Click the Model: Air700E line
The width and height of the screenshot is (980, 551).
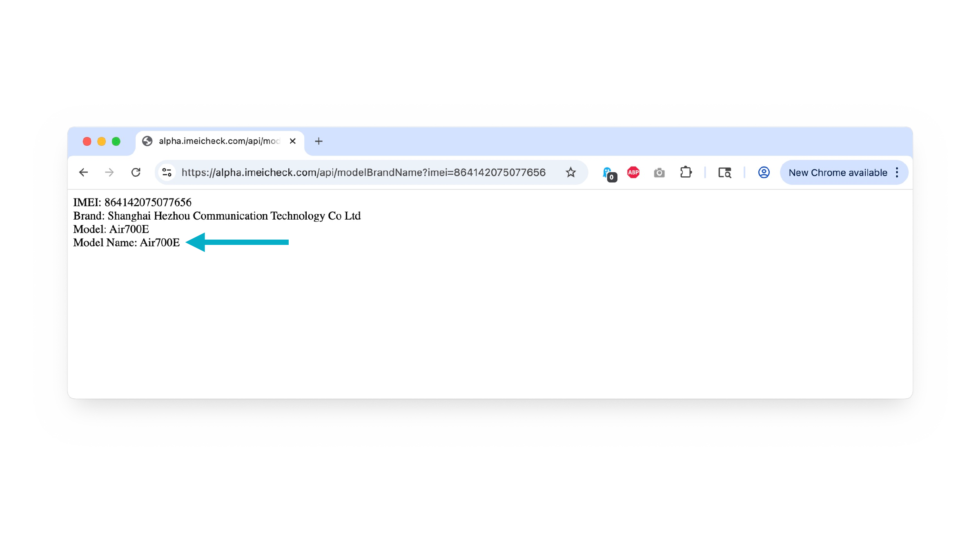(x=111, y=229)
